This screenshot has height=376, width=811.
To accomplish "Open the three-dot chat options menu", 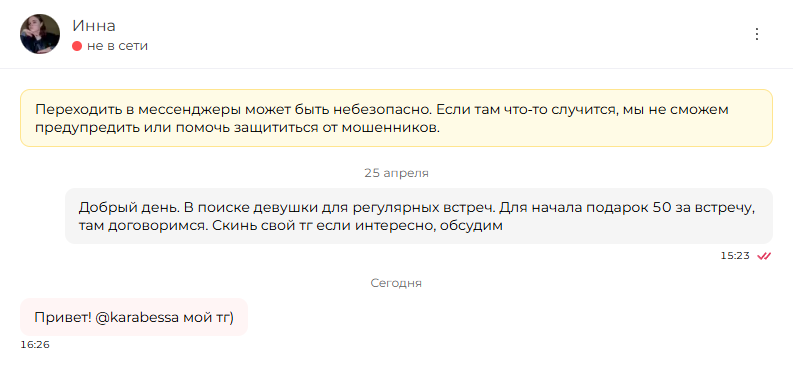I will coord(757,34).
